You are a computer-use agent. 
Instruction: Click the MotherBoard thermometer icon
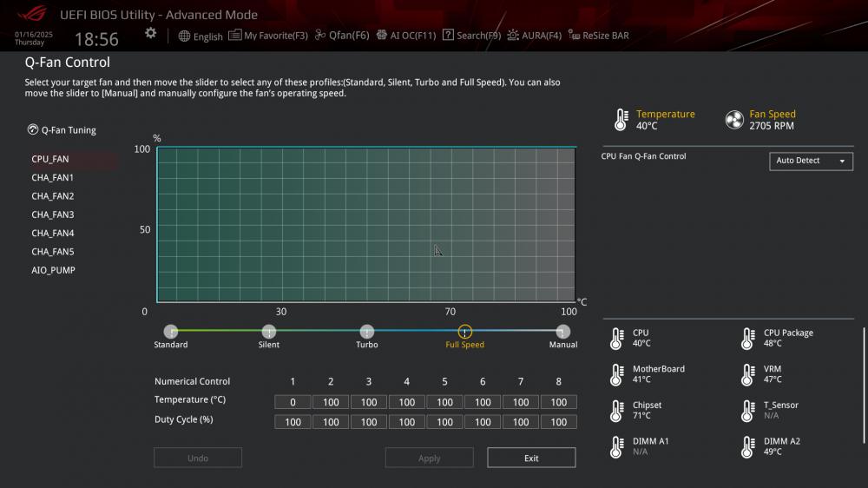pos(616,374)
